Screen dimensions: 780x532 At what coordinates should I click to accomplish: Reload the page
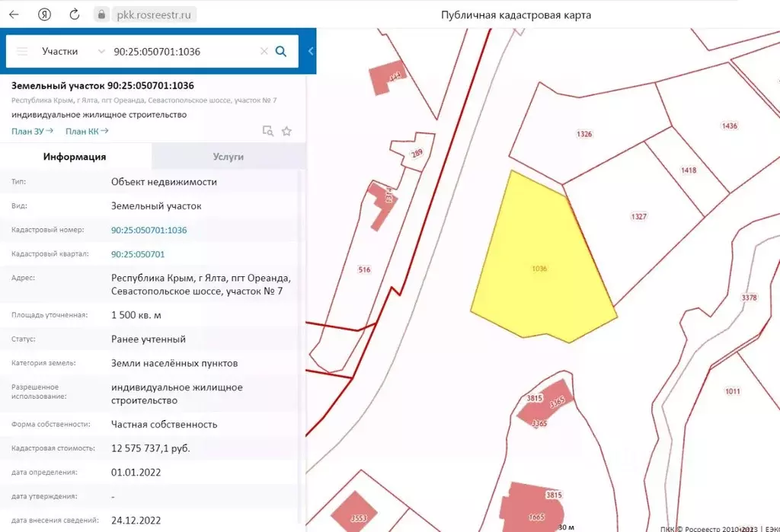pyautogui.click(x=75, y=14)
